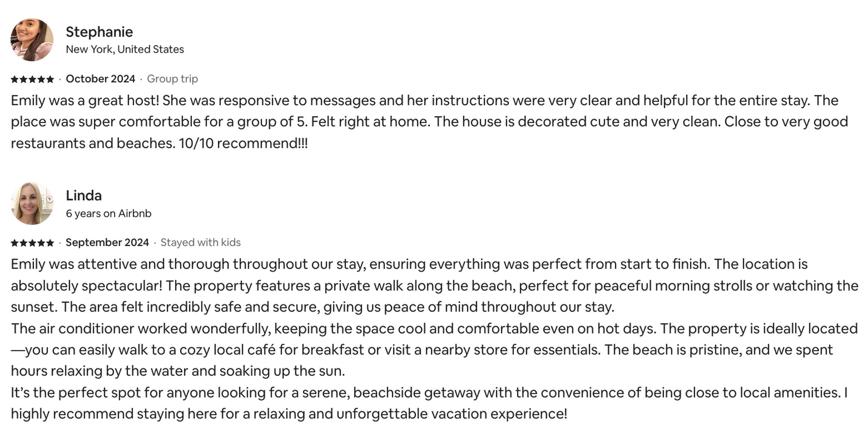Screen dimensions: 868x433
Task: Click the middle star in Linda's rating
Action: tap(32, 243)
